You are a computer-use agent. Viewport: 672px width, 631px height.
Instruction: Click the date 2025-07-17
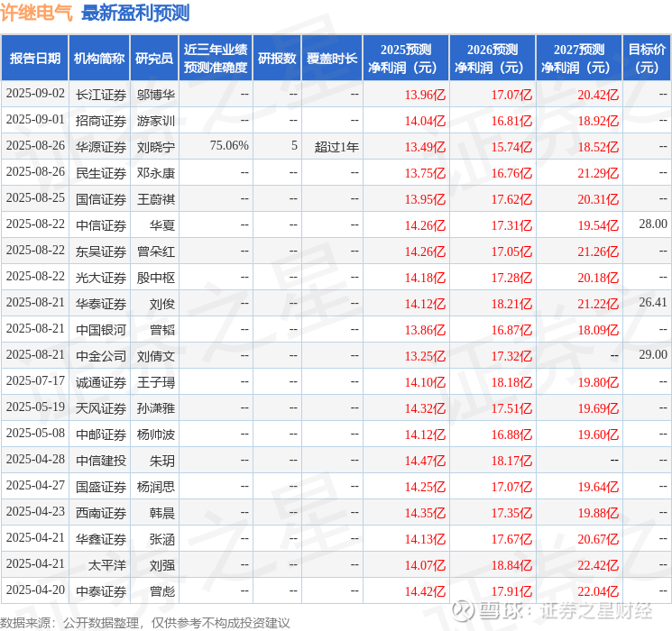coord(35,381)
